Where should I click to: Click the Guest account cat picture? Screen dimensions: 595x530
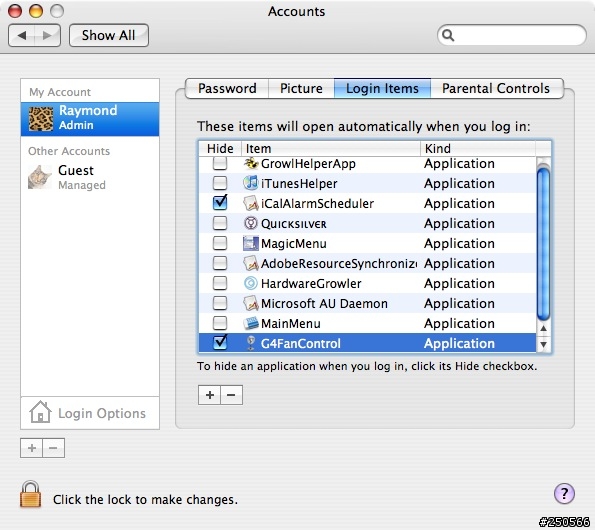pyautogui.click(x=40, y=177)
